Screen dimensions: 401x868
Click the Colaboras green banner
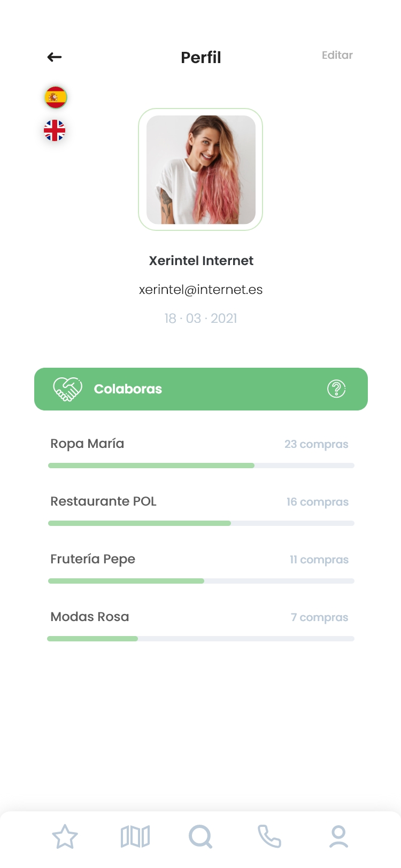click(201, 389)
